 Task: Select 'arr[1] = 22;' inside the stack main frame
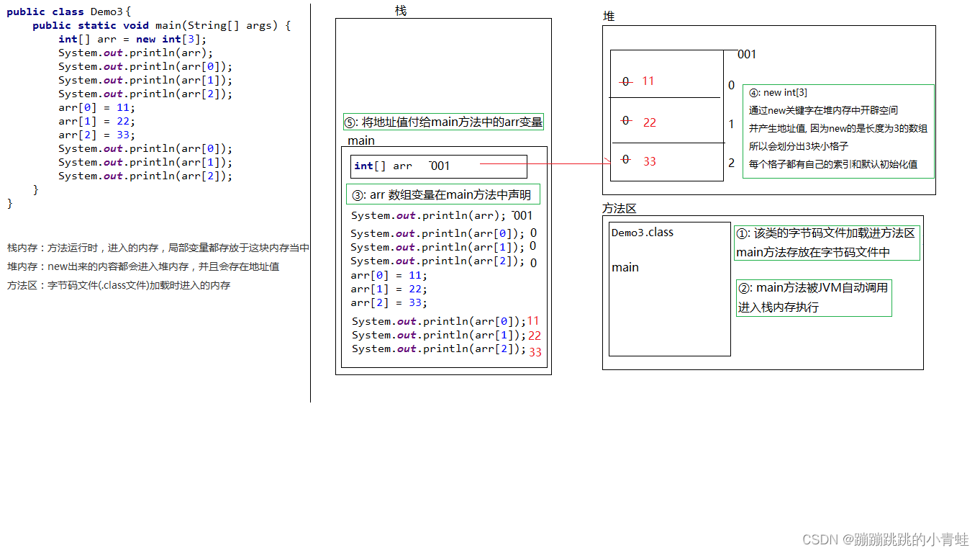click(x=389, y=289)
